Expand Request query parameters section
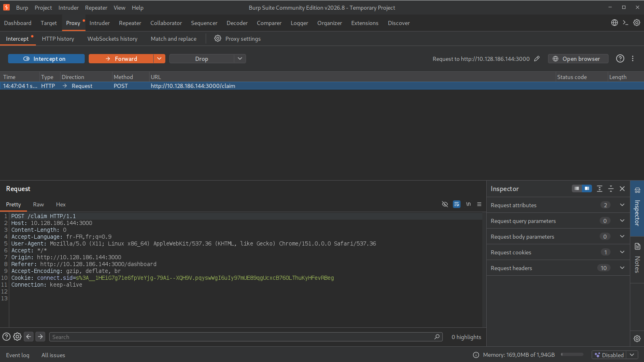 click(x=558, y=221)
